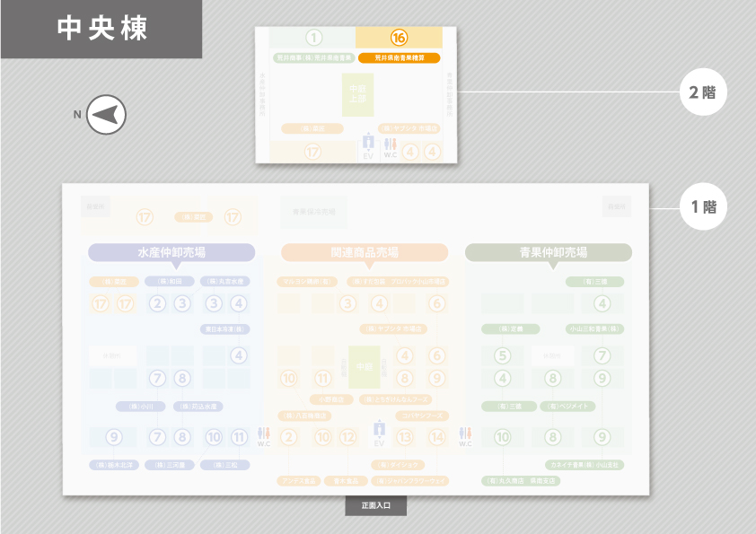756x534 pixels.
Task: Select stall number 17 on the 2F map
Action: click(312, 152)
